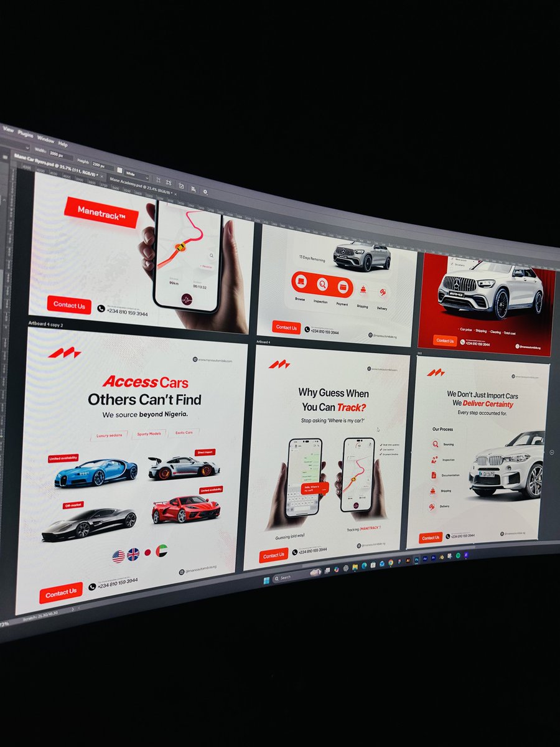Image resolution: width=560 pixels, height=747 pixels.
Task: Click Contact Us on 'Deliver Certainty' artboard
Action: point(430,537)
